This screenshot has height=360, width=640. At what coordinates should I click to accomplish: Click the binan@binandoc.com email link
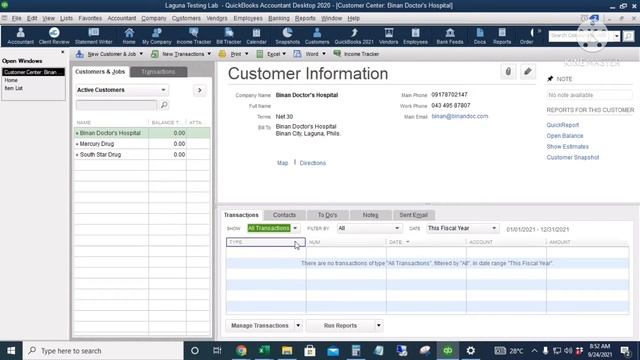coord(460,116)
